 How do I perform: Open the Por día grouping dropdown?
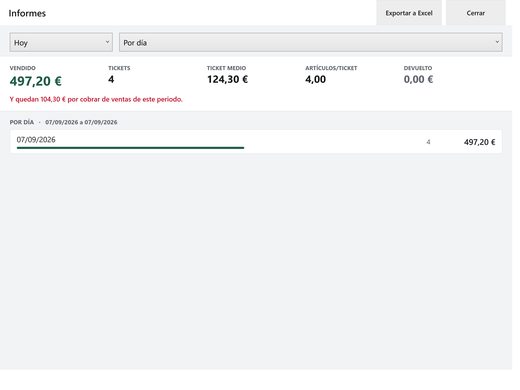click(311, 42)
